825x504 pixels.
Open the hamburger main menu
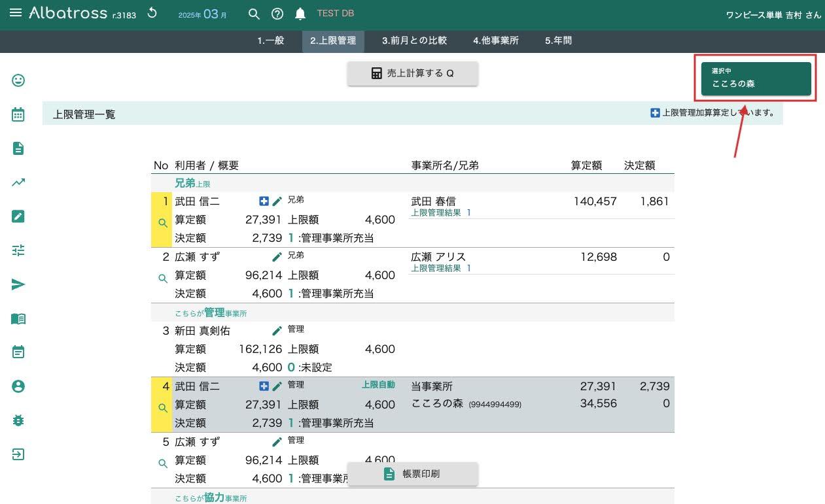coord(16,14)
